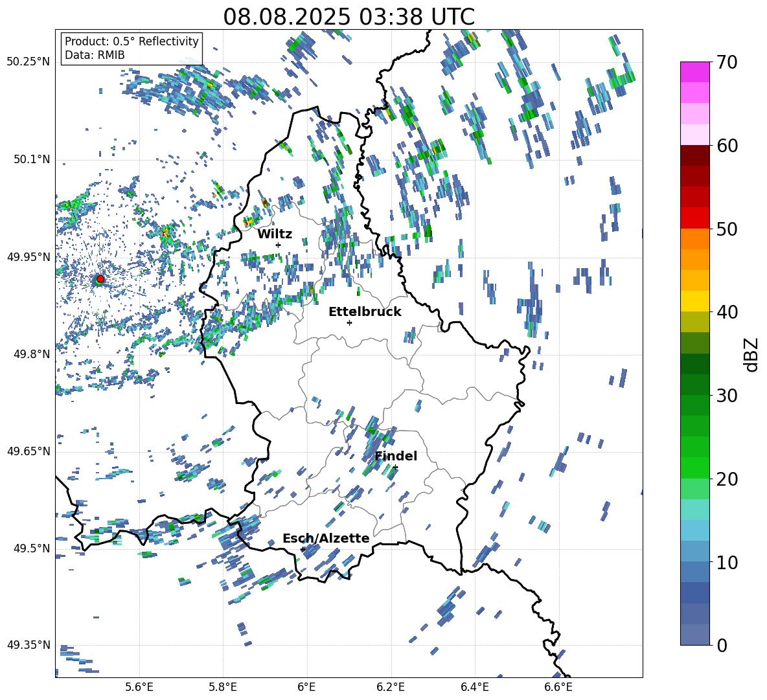This screenshot has height=700, width=767.
Task: Click the Wiltz city label
Action: coord(275,234)
